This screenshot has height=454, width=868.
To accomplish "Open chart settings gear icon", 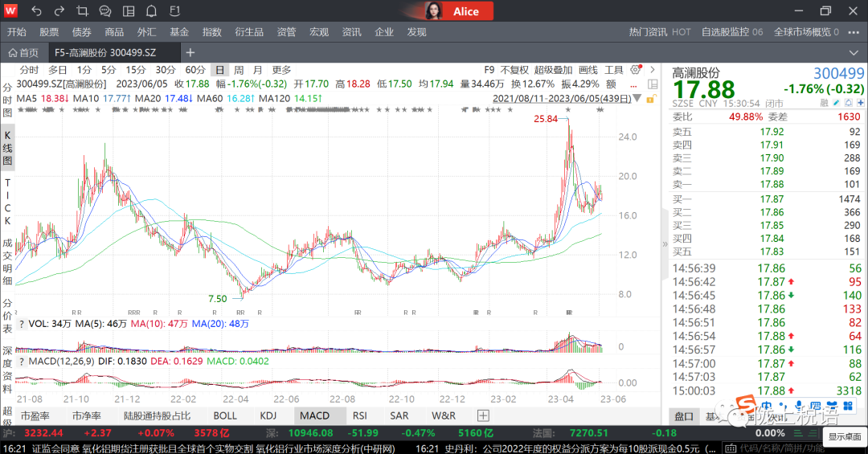I will click(636, 70).
